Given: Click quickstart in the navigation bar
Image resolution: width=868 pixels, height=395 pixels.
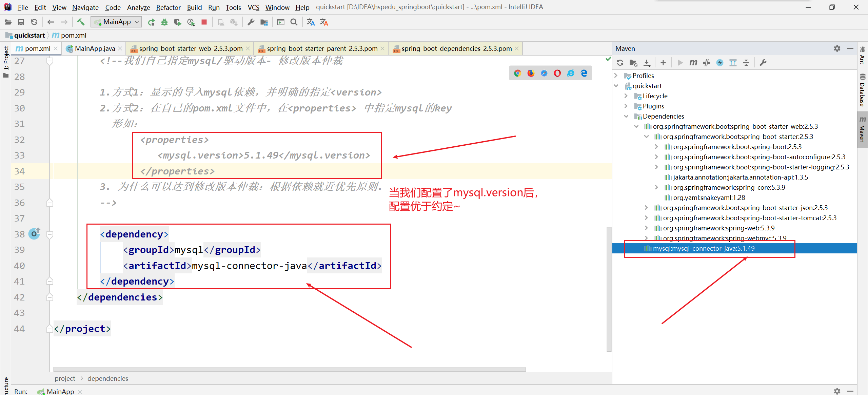Looking at the screenshot, I should (x=29, y=35).
